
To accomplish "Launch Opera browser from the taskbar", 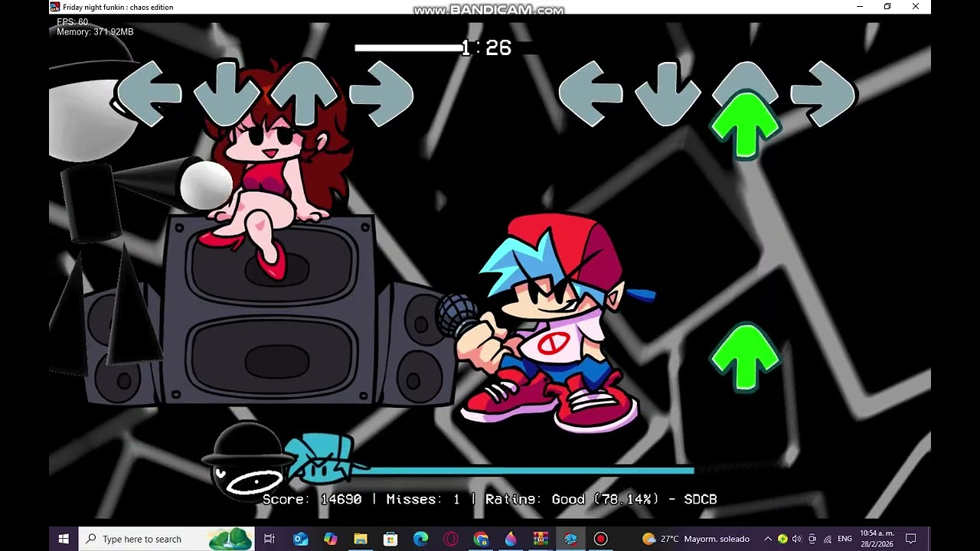I will pos(450,539).
